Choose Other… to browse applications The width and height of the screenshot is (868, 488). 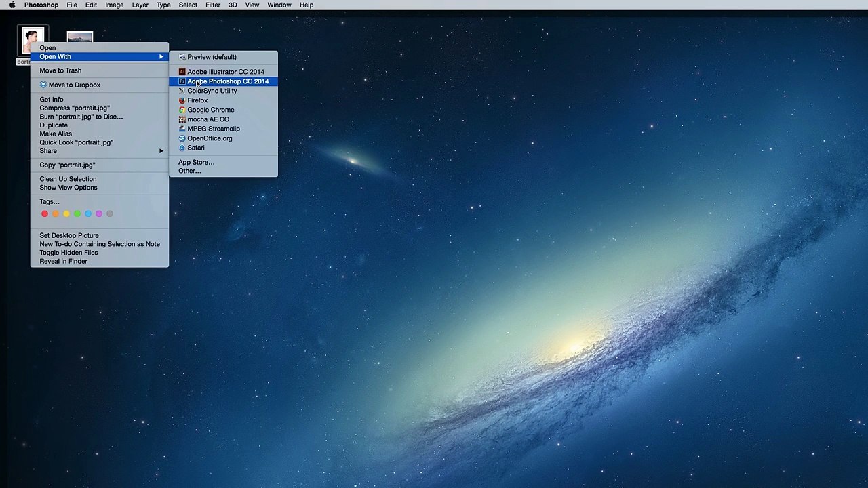click(189, 171)
